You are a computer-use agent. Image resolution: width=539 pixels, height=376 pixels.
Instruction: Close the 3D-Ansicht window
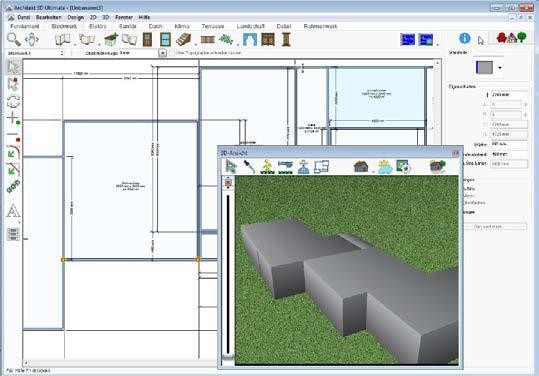(x=456, y=153)
